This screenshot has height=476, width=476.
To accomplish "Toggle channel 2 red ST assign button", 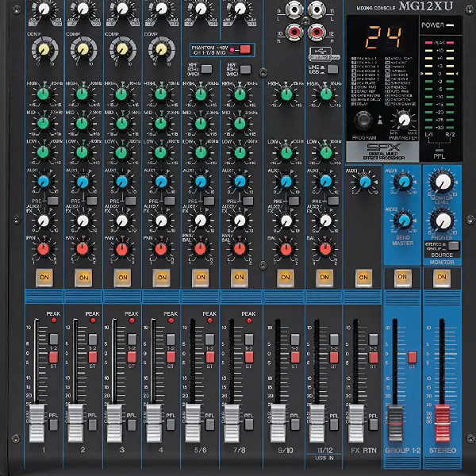I will (x=93, y=357).
